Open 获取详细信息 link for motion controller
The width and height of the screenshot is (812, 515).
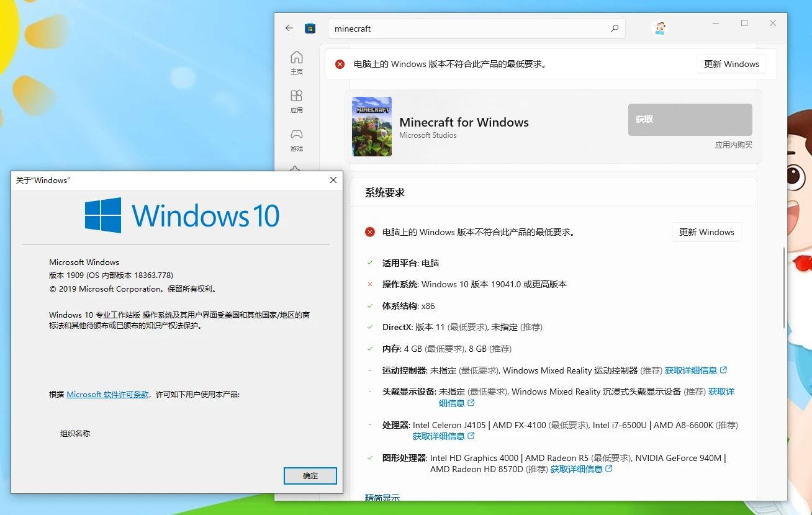[x=695, y=370]
